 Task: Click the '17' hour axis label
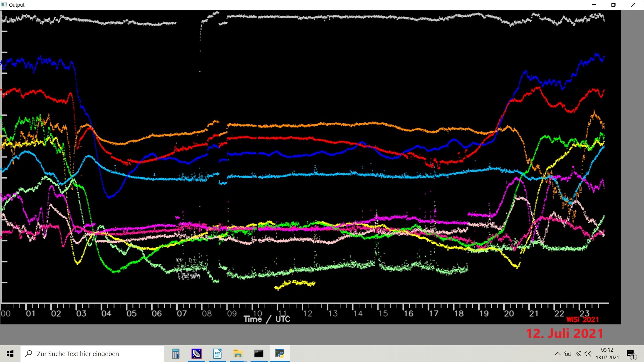click(x=434, y=314)
